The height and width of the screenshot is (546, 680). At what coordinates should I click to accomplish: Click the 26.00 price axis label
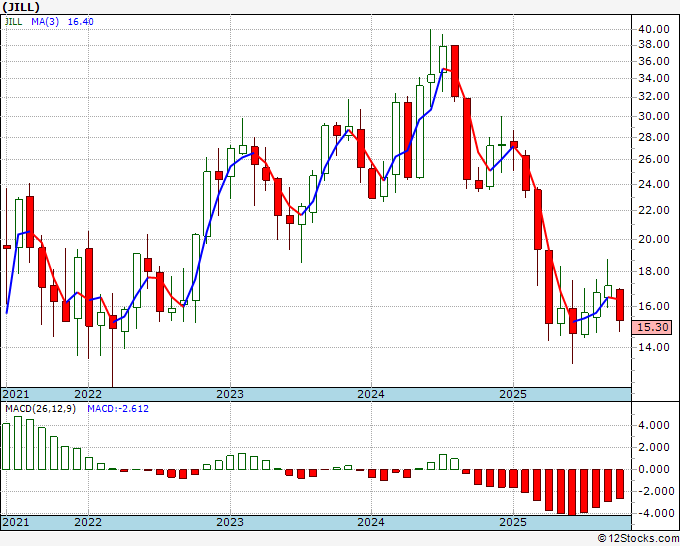pos(654,160)
